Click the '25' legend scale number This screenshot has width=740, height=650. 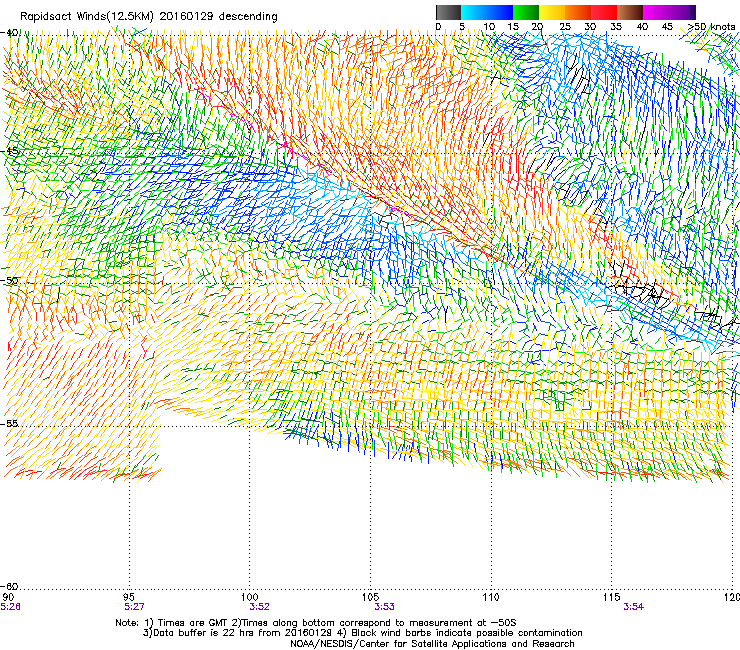pyautogui.click(x=565, y=27)
